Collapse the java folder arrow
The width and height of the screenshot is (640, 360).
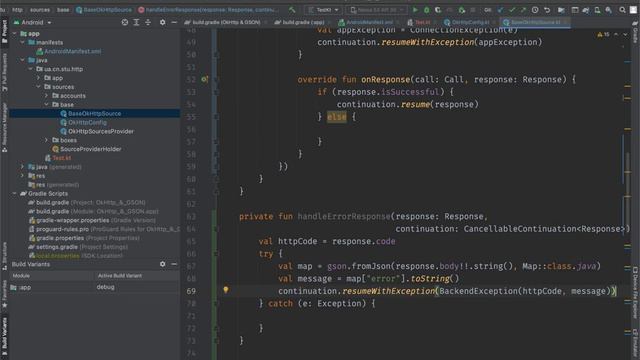(22, 60)
